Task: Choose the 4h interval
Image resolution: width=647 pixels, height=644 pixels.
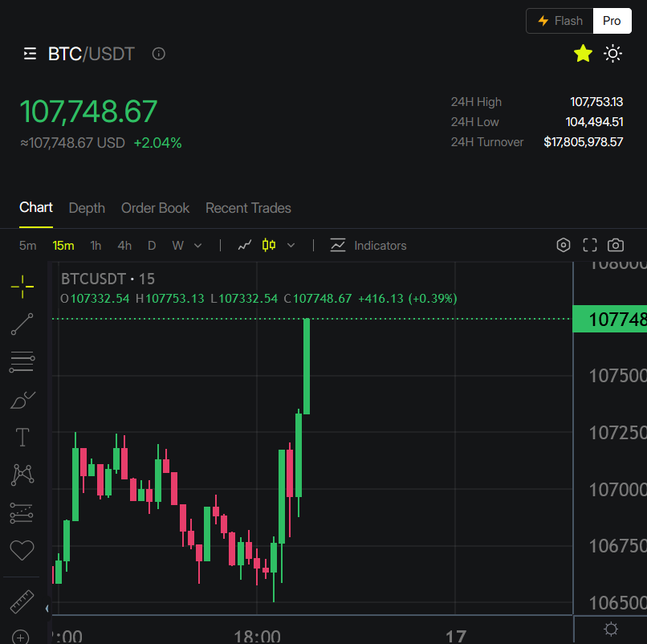Action: (x=124, y=246)
